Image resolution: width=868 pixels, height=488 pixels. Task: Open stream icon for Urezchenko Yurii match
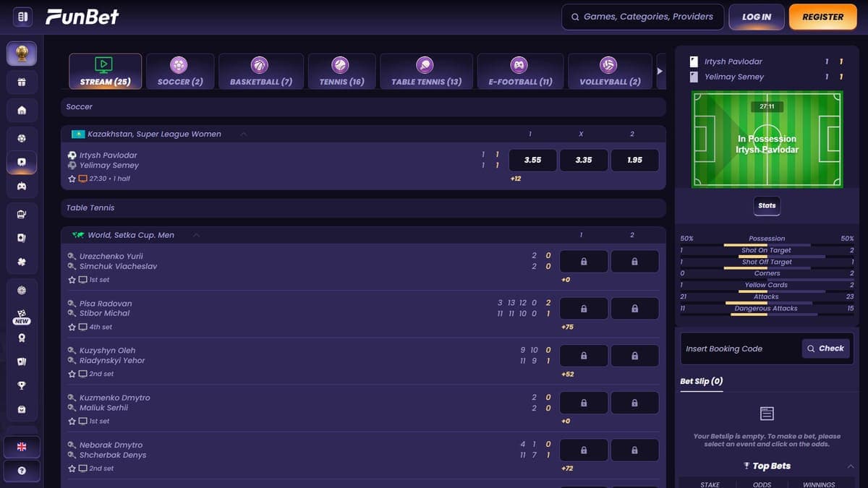[x=82, y=280]
